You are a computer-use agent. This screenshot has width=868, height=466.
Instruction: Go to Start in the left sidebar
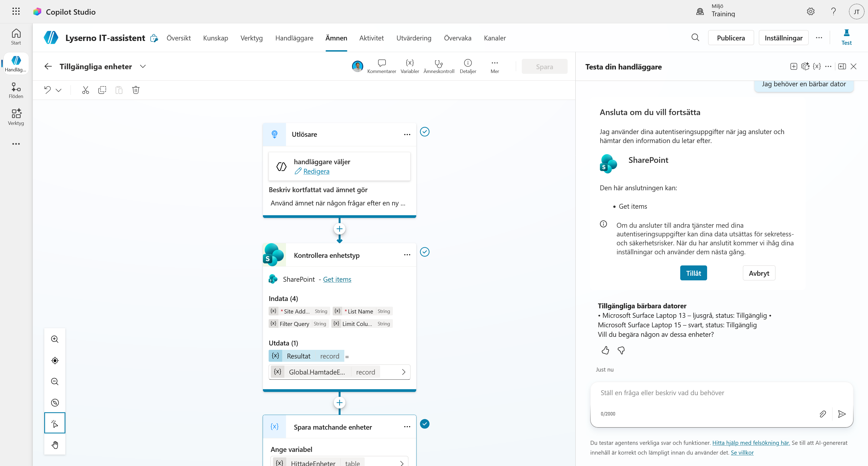pyautogui.click(x=16, y=37)
